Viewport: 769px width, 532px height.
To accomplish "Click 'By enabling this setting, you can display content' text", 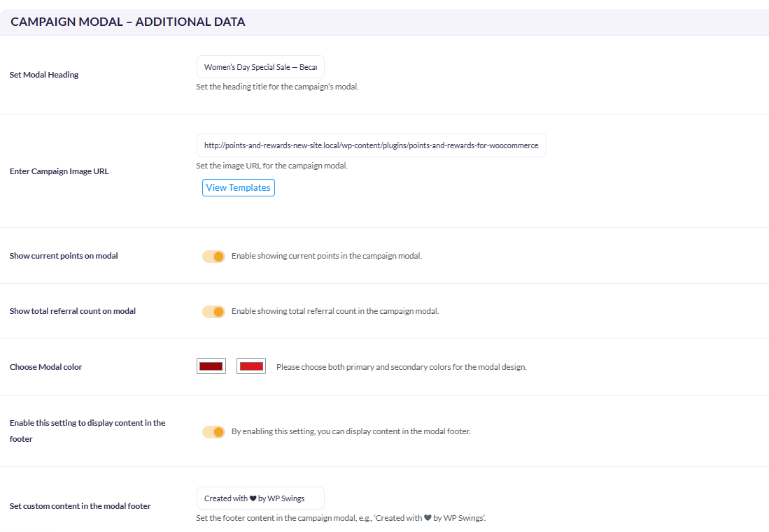I will (x=351, y=431).
